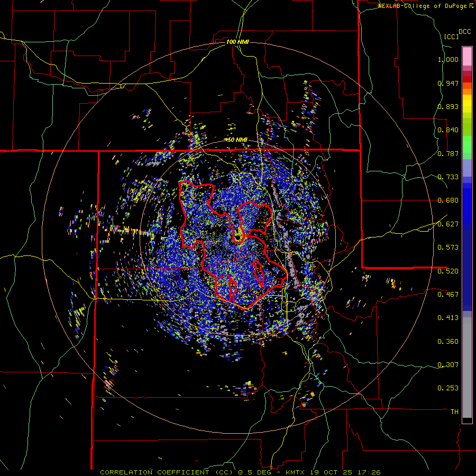Select the 0.787 scale value
The image size is (476, 476).
coord(448,153)
